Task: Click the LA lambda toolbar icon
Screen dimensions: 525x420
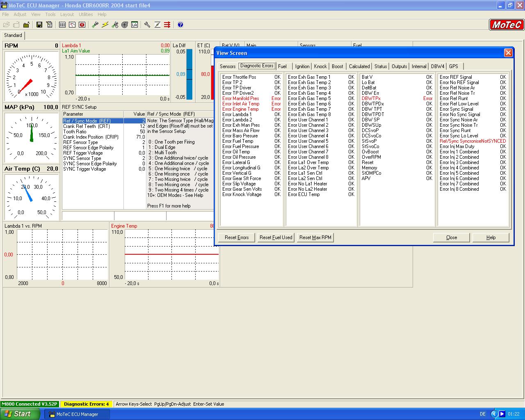Action: coord(135,25)
